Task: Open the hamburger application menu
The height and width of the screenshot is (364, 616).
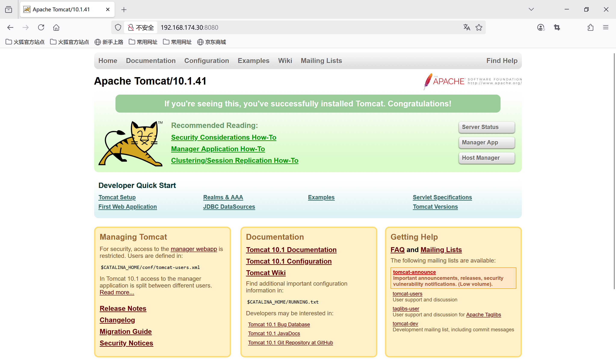Action: coord(606,27)
